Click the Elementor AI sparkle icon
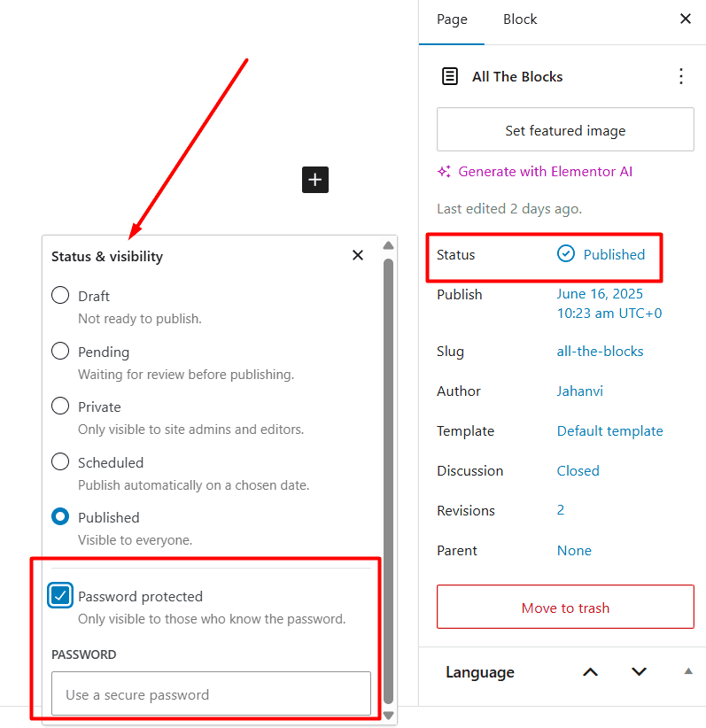 click(444, 172)
